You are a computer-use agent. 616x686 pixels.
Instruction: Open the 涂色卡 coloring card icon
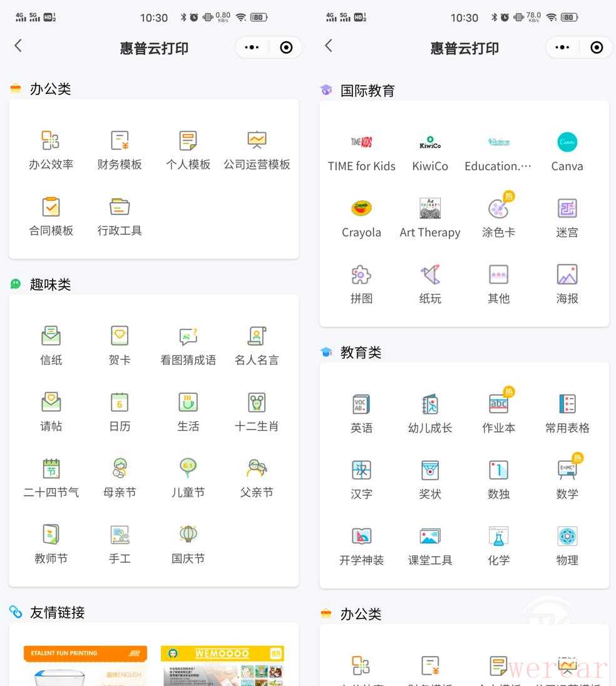pyautogui.click(x=498, y=209)
